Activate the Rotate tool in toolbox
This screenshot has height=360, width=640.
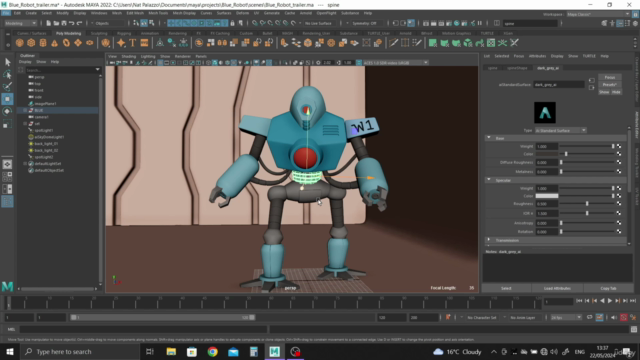[x=7, y=111]
